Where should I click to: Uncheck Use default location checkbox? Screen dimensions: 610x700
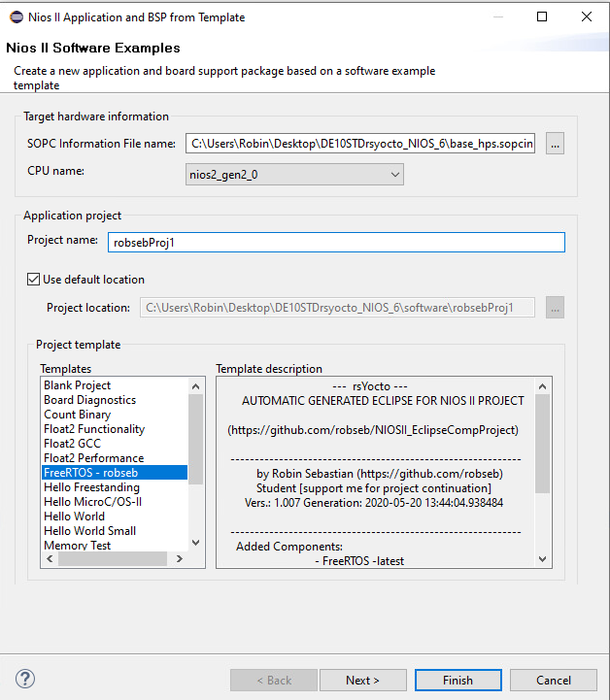point(34,280)
